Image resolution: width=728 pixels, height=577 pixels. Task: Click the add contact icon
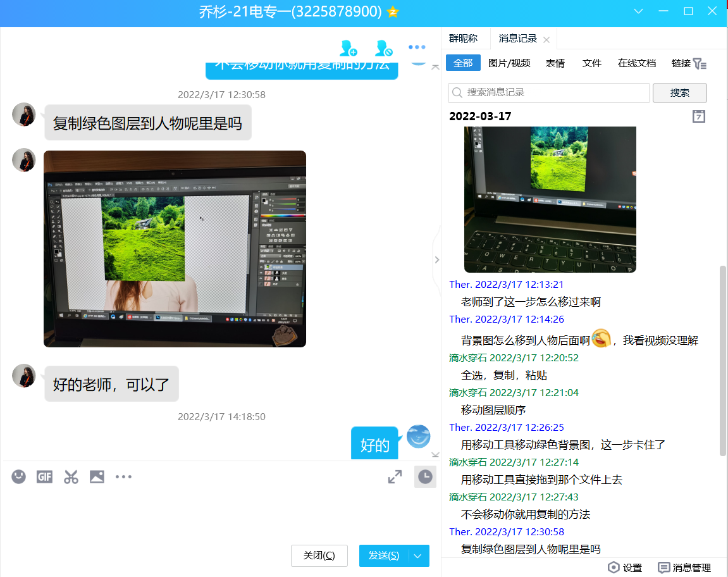pyautogui.click(x=349, y=48)
